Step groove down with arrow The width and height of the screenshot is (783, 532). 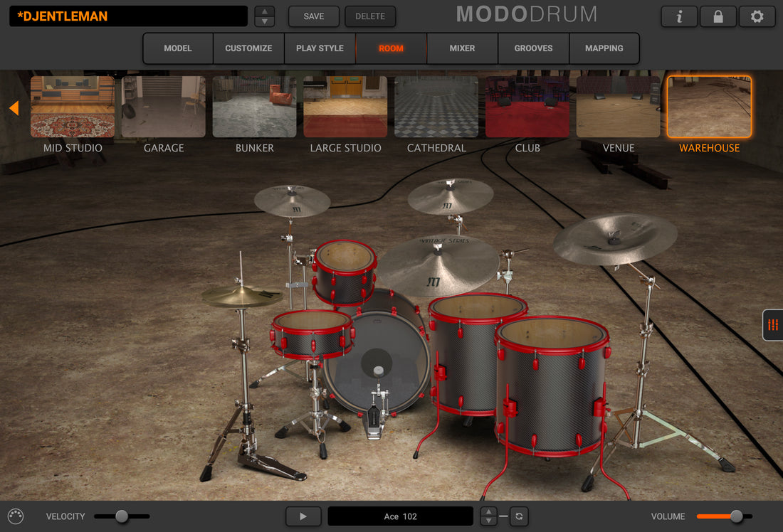(488, 521)
